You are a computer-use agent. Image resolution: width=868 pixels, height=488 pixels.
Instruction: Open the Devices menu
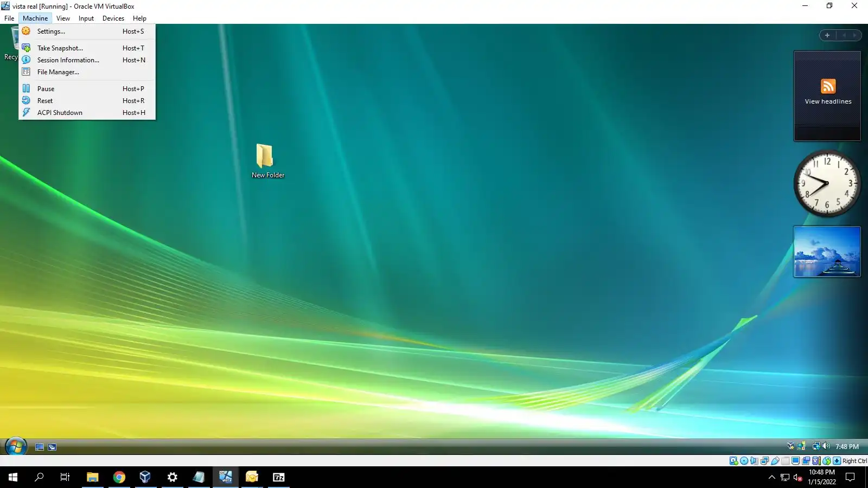pos(113,18)
